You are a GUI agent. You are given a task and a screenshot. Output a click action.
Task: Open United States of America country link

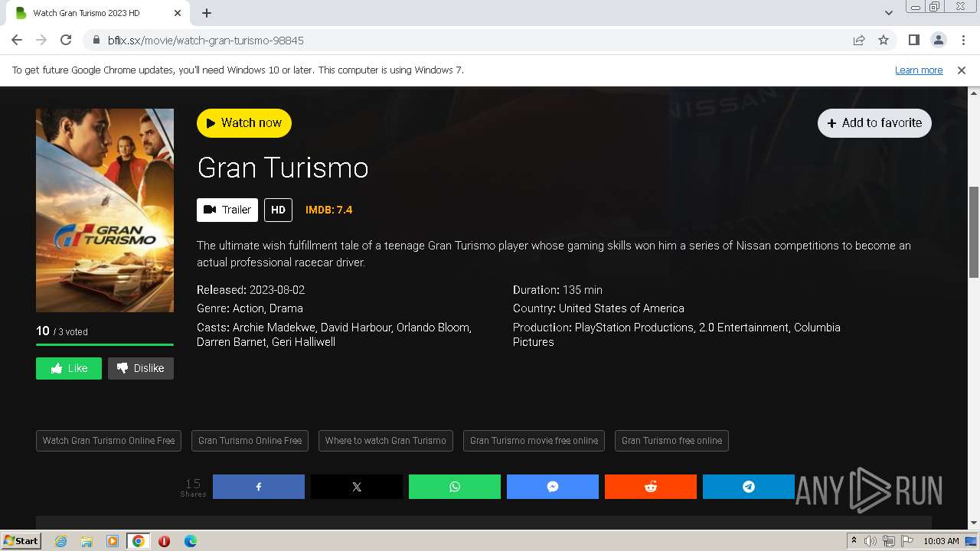tap(622, 308)
